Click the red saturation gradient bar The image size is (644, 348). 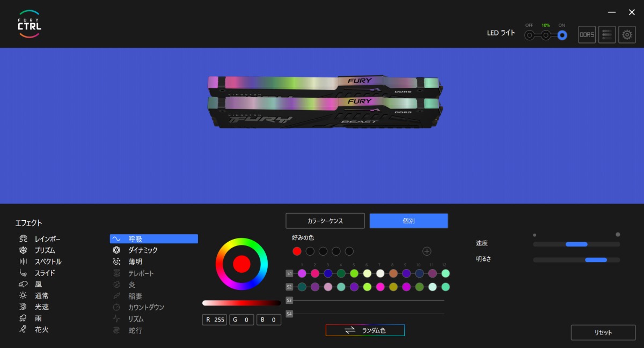(x=241, y=303)
